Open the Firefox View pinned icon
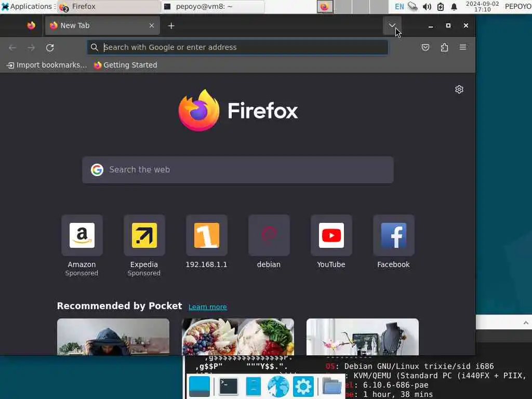This screenshot has width=532, height=399. pyautogui.click(x=31, y=25)
